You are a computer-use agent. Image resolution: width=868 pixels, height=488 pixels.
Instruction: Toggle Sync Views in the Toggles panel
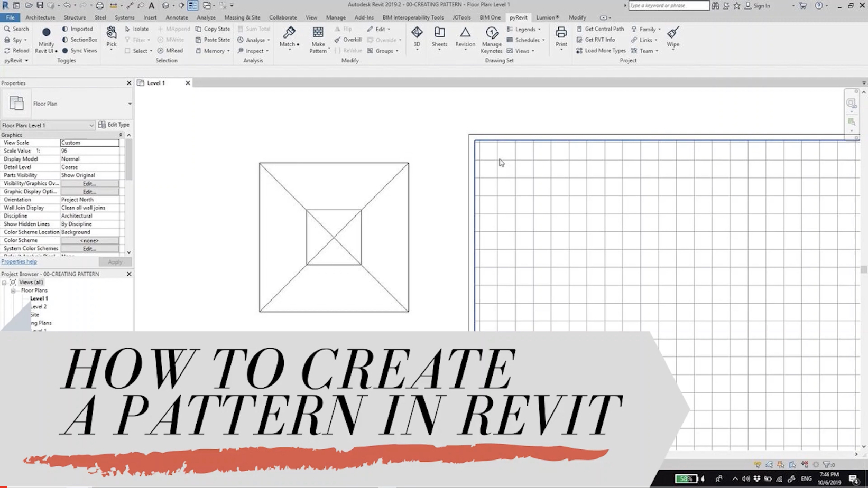click(80, 50)
